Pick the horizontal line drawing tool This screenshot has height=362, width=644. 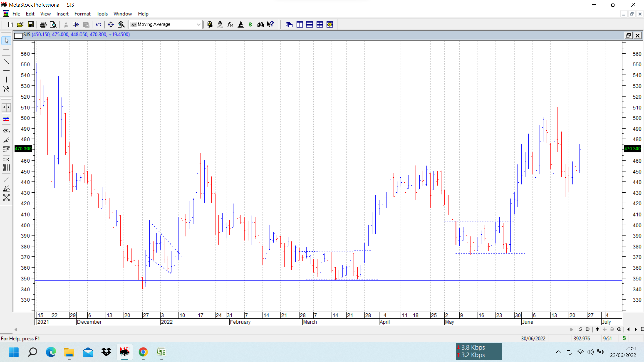click(6, 71)
